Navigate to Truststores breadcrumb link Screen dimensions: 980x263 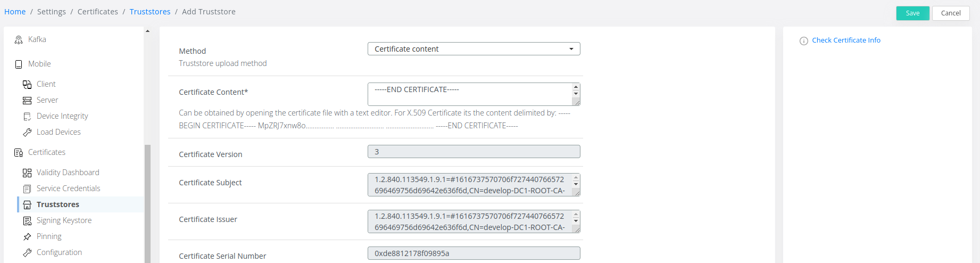coord(150,12)
